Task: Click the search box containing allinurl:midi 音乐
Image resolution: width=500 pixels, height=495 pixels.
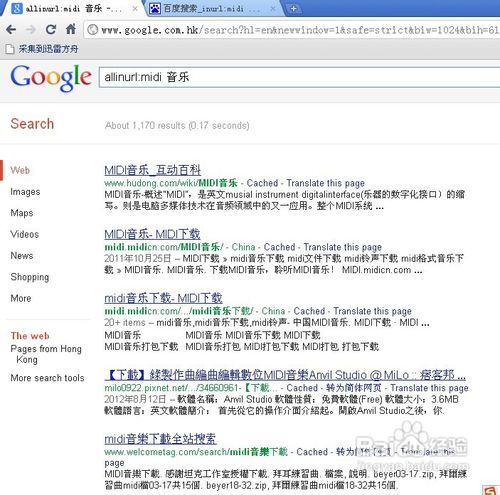Action: tap(300, 77)
